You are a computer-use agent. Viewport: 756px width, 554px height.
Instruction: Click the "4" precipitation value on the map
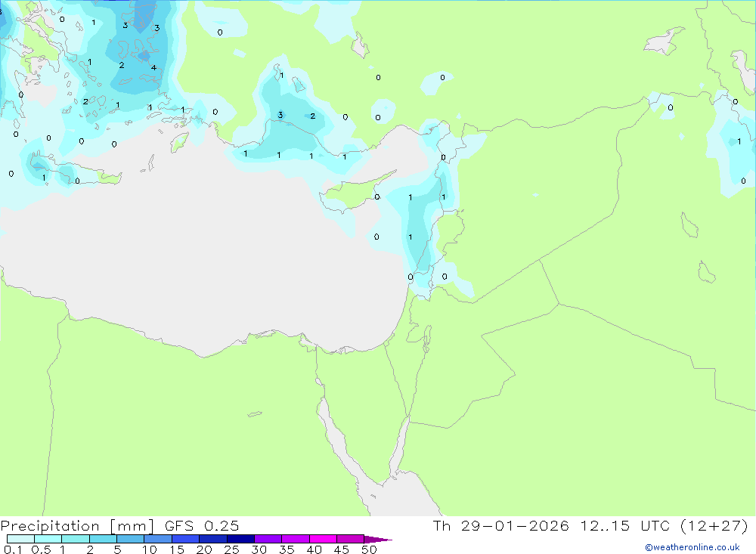(x=153, y=67)
